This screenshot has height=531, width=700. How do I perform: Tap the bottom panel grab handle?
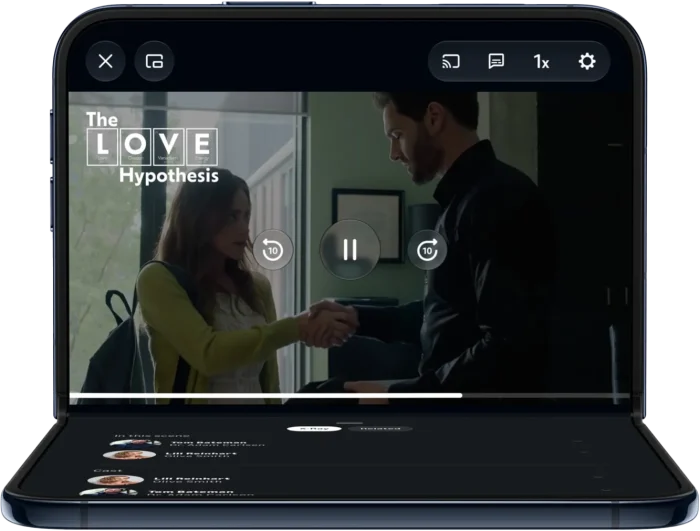[x=350, y=422]
